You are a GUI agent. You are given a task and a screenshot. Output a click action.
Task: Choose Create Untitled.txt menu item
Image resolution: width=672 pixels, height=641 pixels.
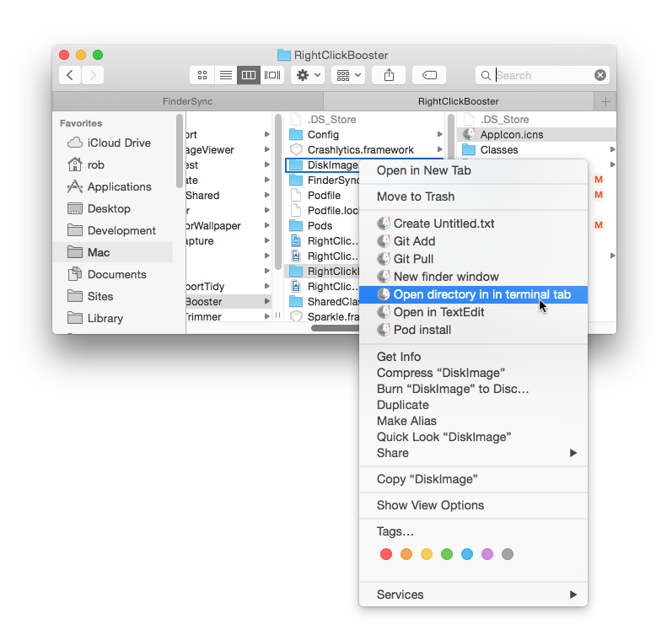(x=473, y=224)
